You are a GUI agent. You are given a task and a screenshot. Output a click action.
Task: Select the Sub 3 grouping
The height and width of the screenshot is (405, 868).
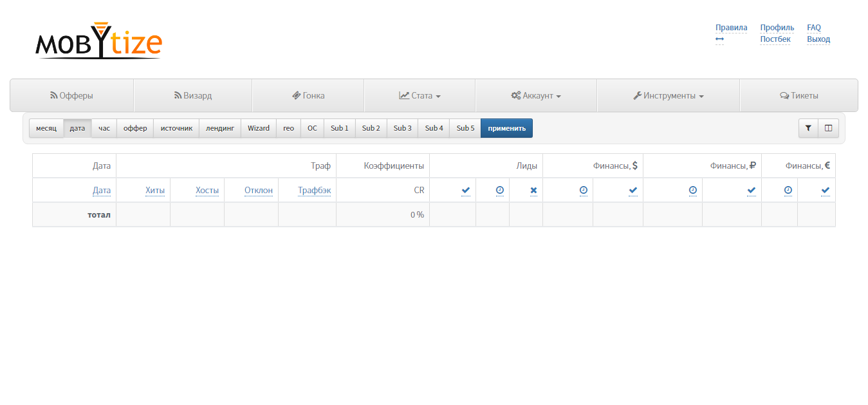point(403,128)
